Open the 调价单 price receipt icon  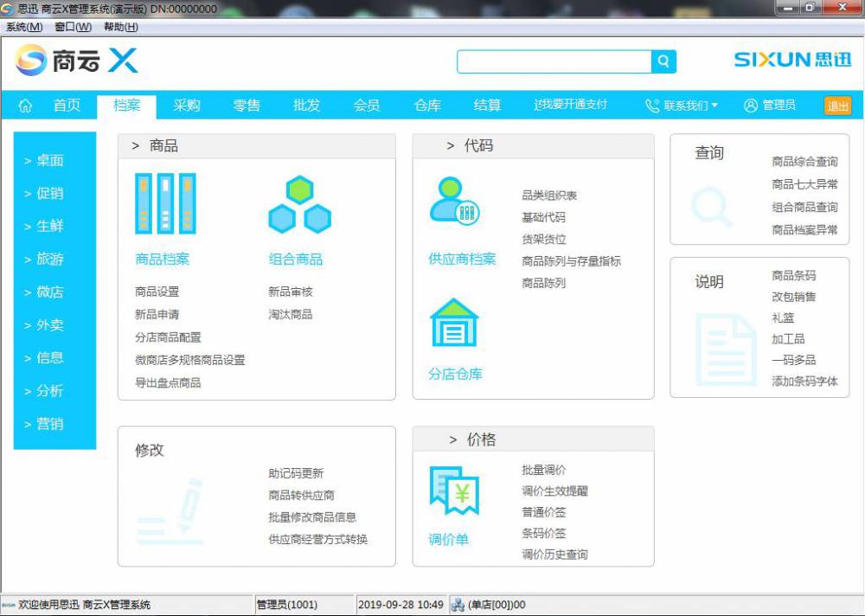(454, 491)
